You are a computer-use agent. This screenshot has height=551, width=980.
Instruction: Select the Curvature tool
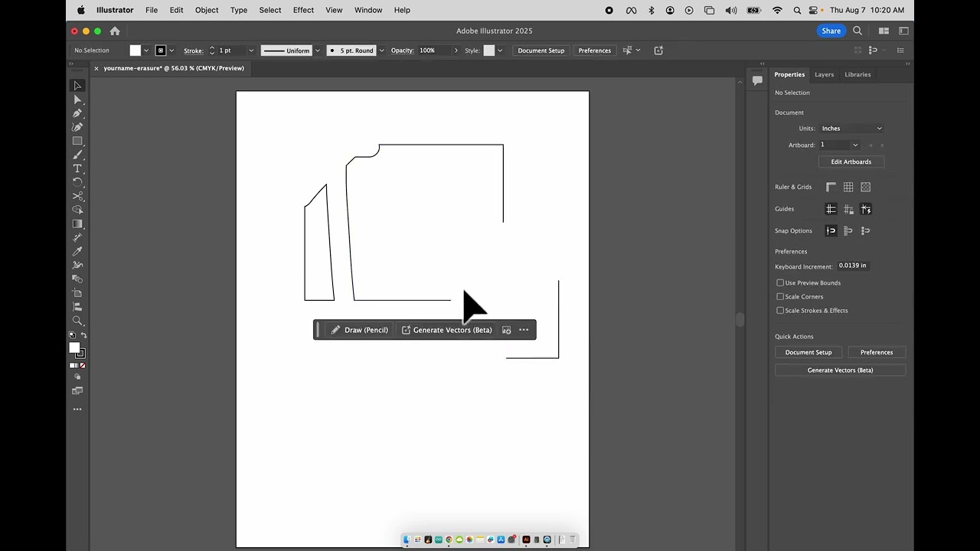[77, 127]
